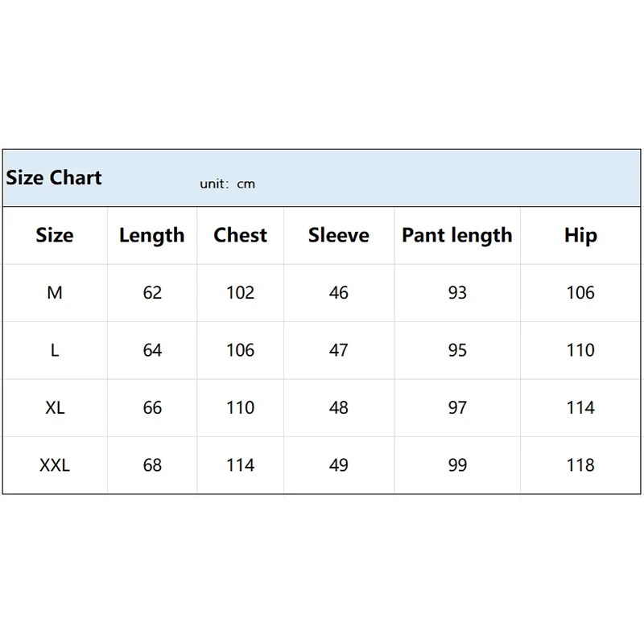Click the Chest column header

point(240,235)
